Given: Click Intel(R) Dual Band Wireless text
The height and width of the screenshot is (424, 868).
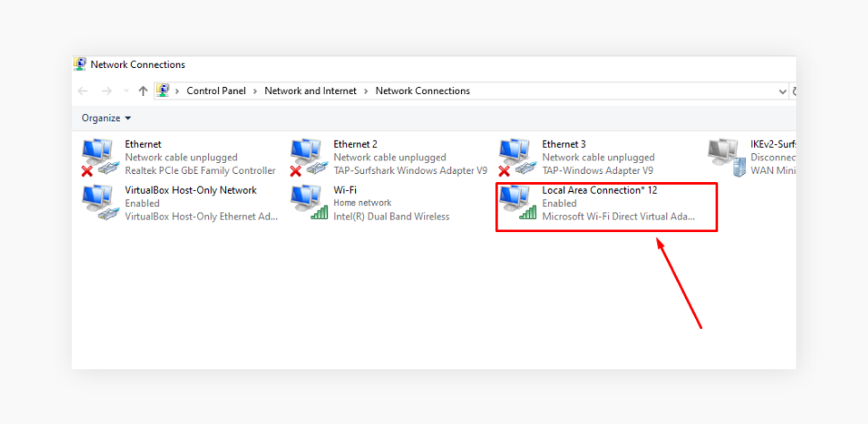Looking at the screenshot, I should 391,216.
